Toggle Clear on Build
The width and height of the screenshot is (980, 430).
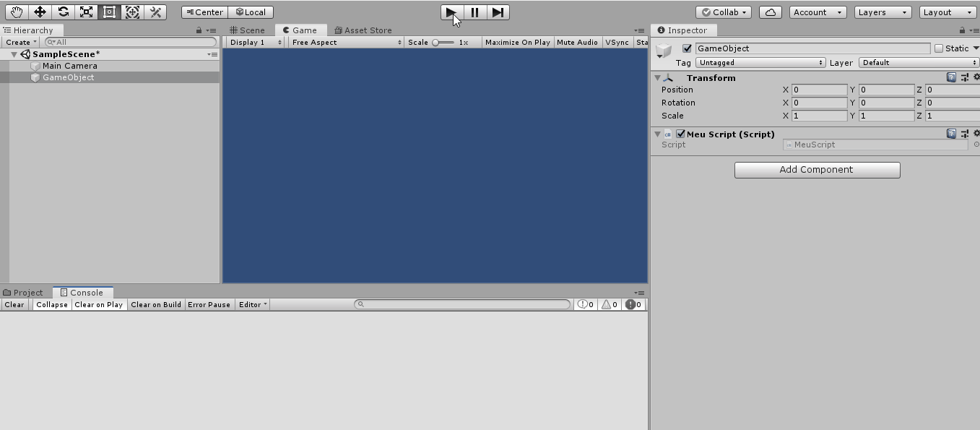pyautogui.click(x=155, y=304)
